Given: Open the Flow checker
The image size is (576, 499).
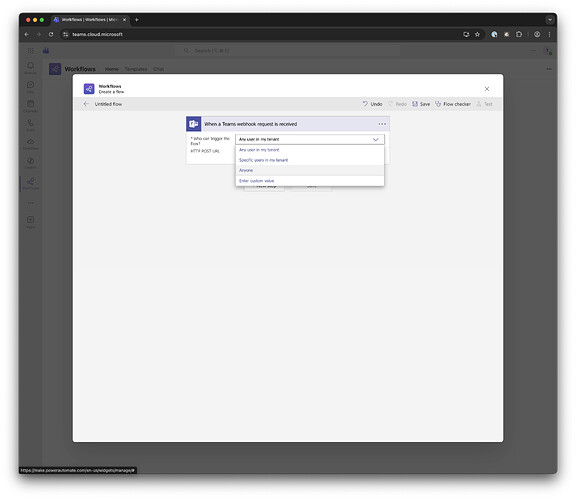Looking at the screenshot, I should coord(453,104).
